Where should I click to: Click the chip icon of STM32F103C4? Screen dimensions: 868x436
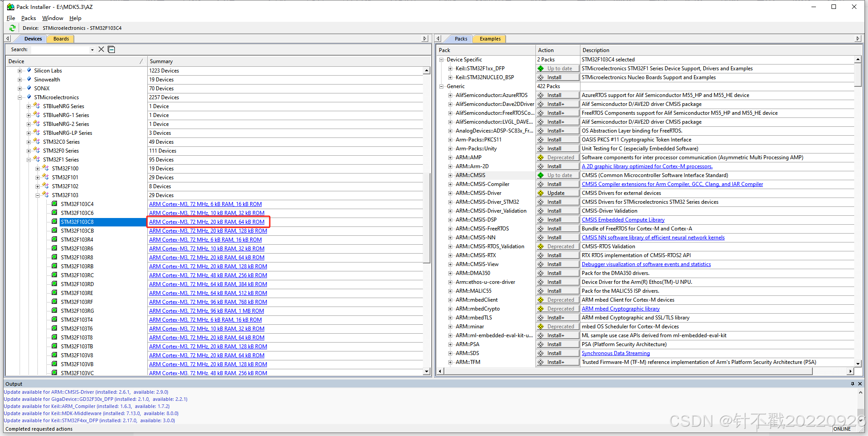pyautogui.click(x=54, y=204)
